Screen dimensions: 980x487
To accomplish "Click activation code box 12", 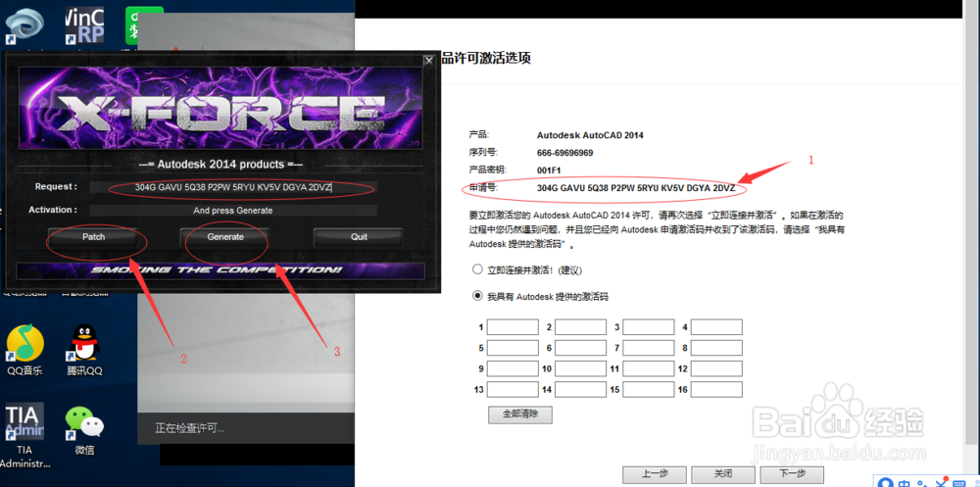I will (x=716, y=368).
